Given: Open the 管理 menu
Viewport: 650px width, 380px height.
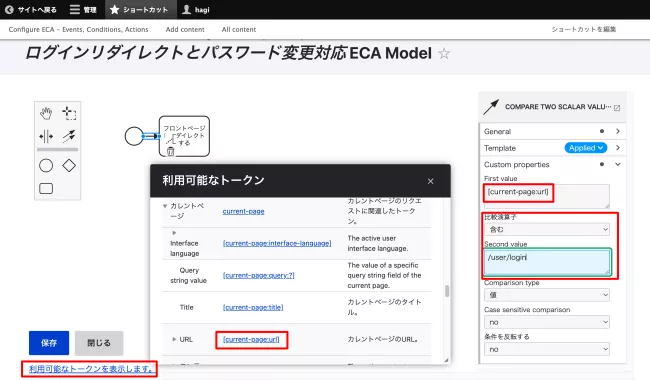Looking at the screenshot, I should [83, 10].
